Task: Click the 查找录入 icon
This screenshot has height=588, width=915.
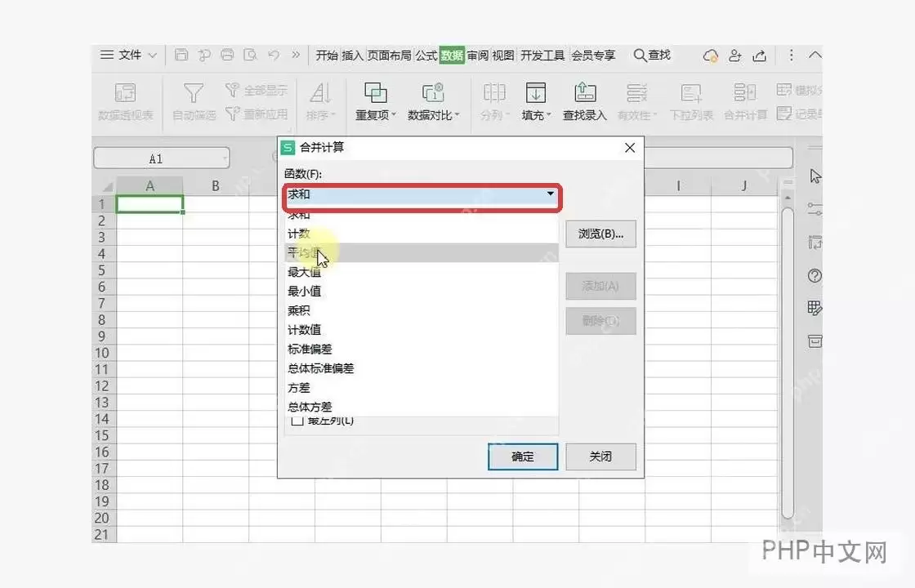Action: [585, 93]
